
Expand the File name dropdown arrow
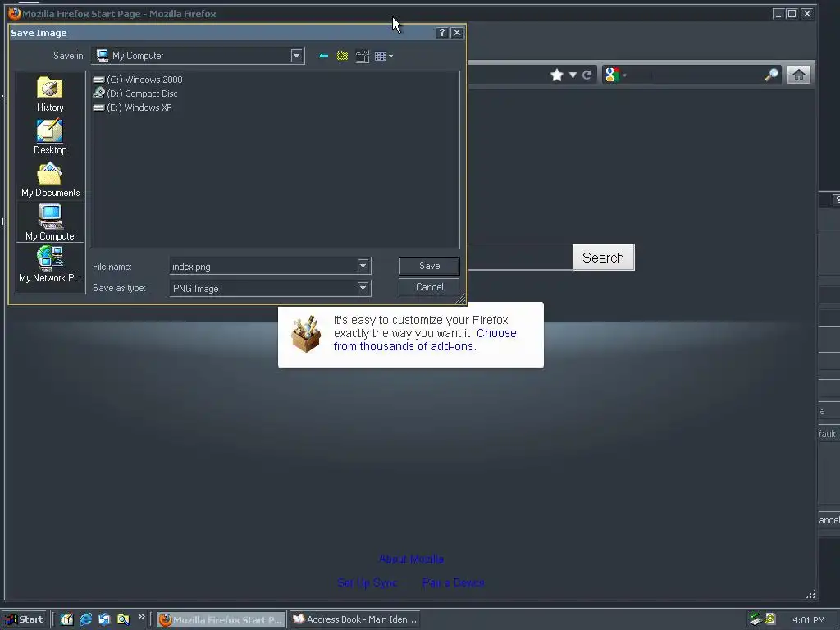tap(363, 266)
